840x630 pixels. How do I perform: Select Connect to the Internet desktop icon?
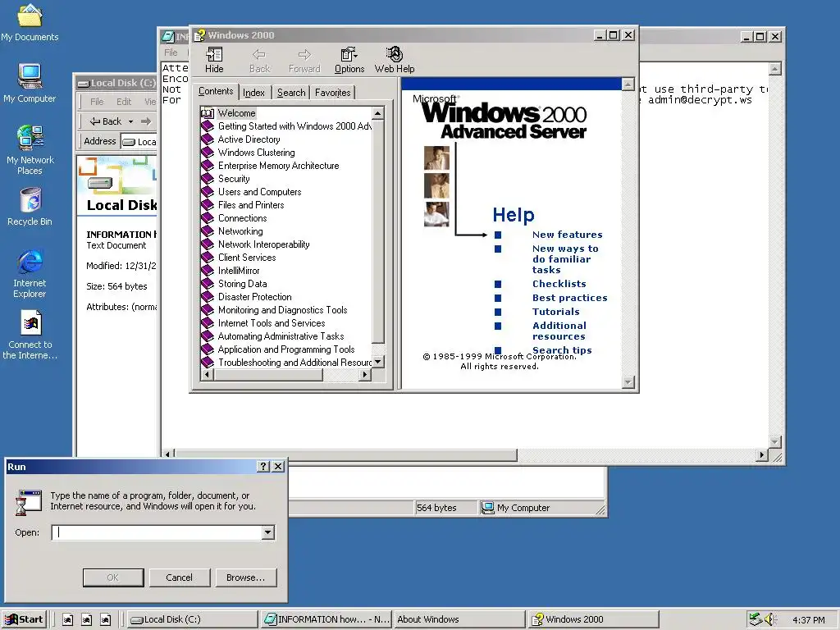(x=31, y=323)
